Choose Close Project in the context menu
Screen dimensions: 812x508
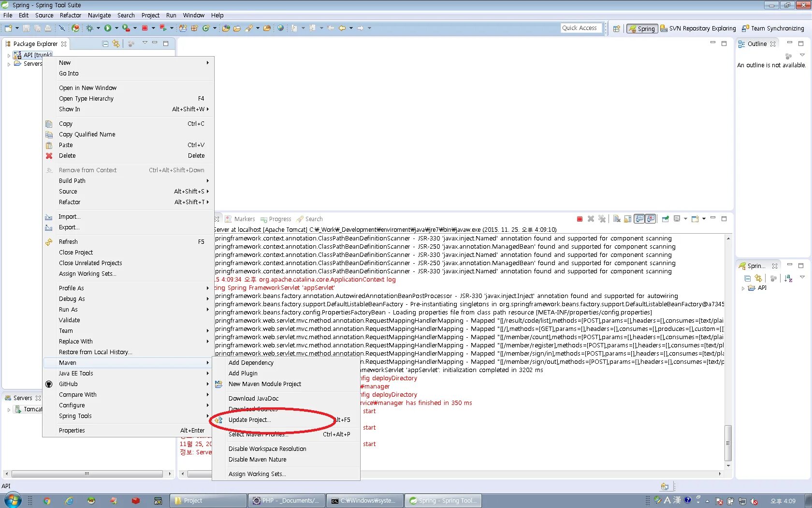point(128,253)
